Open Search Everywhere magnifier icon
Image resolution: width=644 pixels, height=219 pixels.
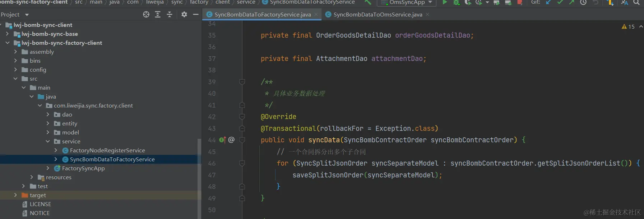pyautogui.click(x=636, y=3)
